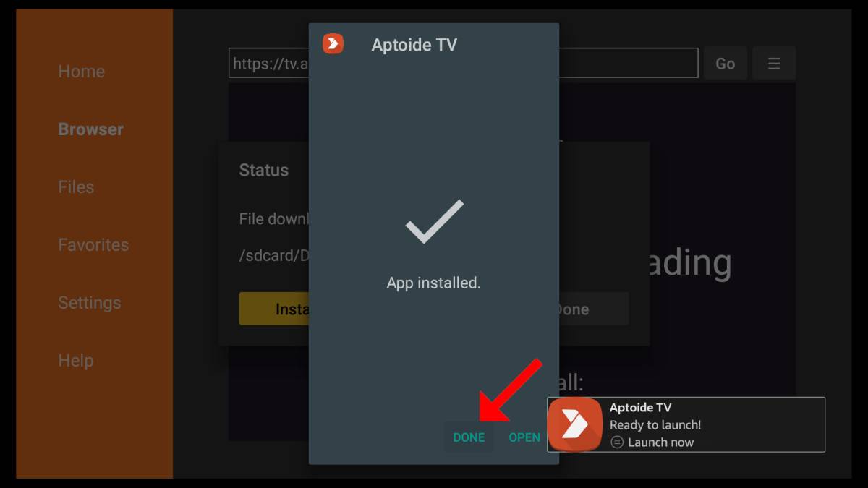Open Files in the sidebar

tap(76, 187)
